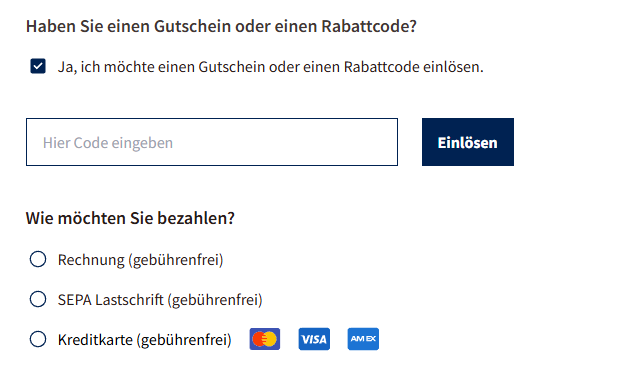Click '(gebührenfrei)' beside SEPA Lastschrift
Screen dimensions: 618x372
(215, 300)
